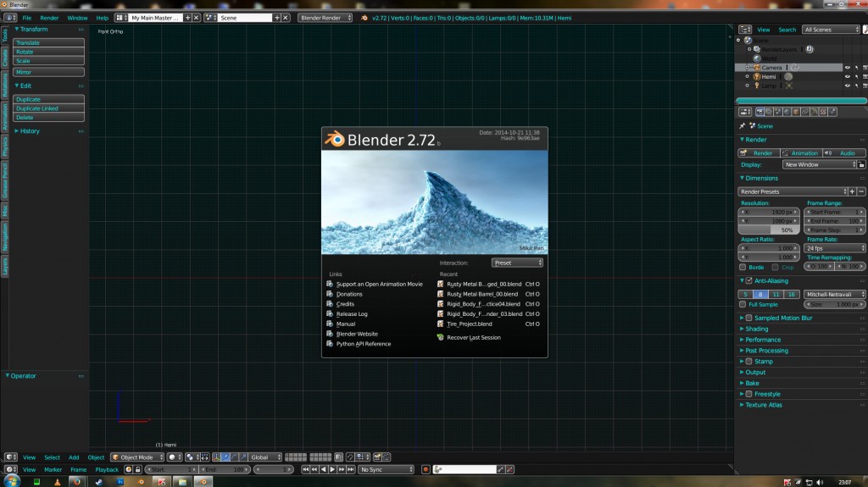868x487 pixels.
Task: Adjust the 50% resolution percentage slider
Action: point(769,230)
